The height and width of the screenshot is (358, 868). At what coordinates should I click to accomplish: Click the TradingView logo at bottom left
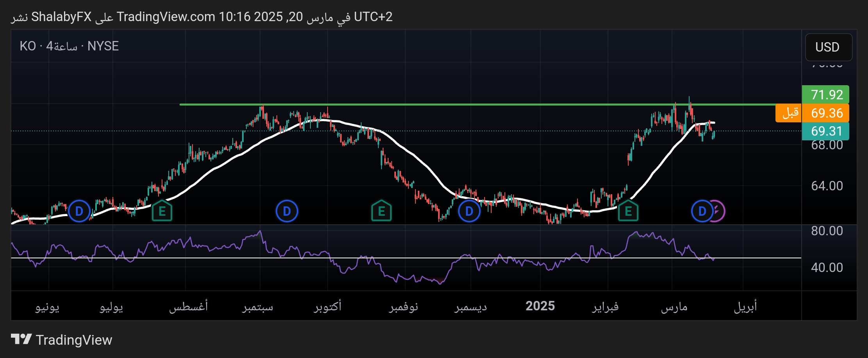pyautogui.click(x=61, y=340)
